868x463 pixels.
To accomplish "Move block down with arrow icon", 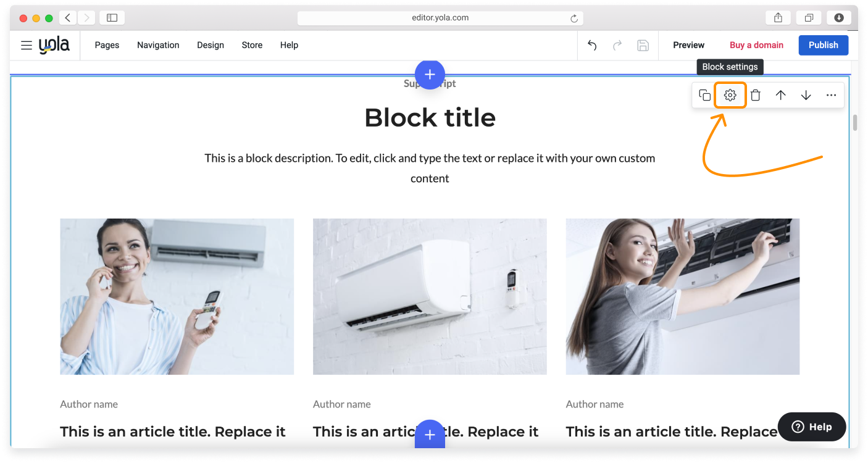I will [x=806, y=95].
